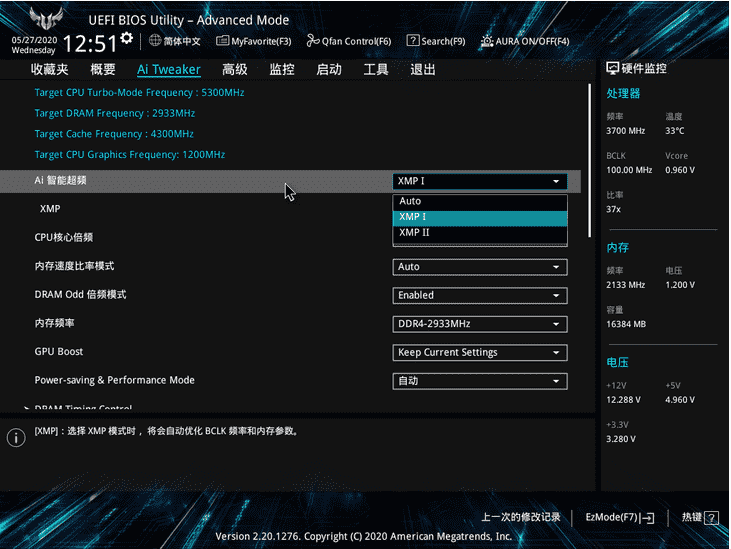This screenshot has width=731, height=549.
Task: Switch to the 收藏夹 tab
Action: click(x=49, y=69)
